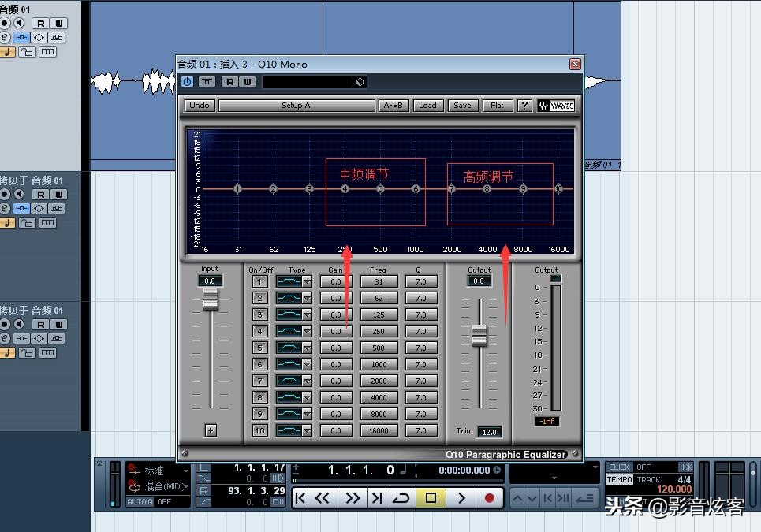Open the Setup A selector

click(x=297, y=106)
